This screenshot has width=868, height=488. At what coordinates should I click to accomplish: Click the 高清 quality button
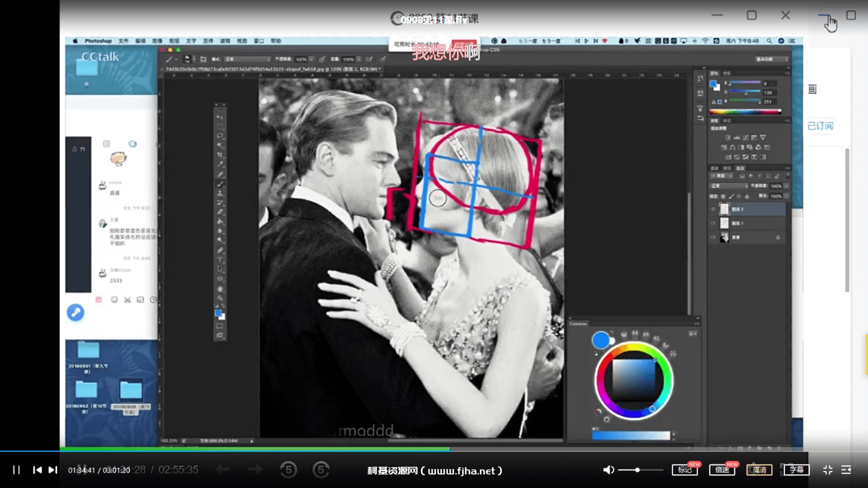point(759,470)
